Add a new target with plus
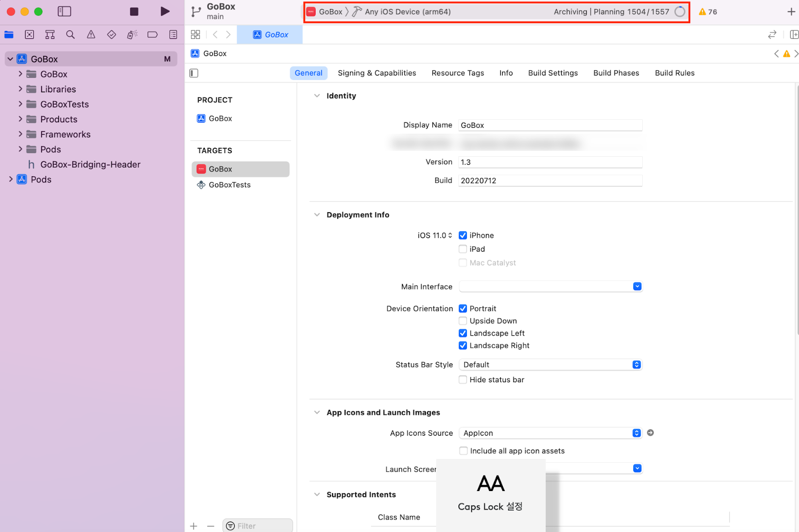The image size is (799, 532). click(x=194, y=526)
